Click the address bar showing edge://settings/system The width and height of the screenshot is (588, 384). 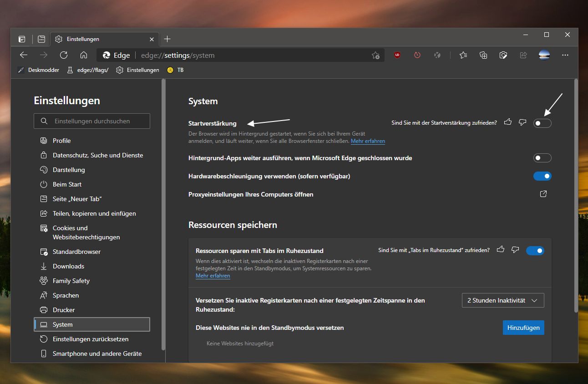point(239,56)
